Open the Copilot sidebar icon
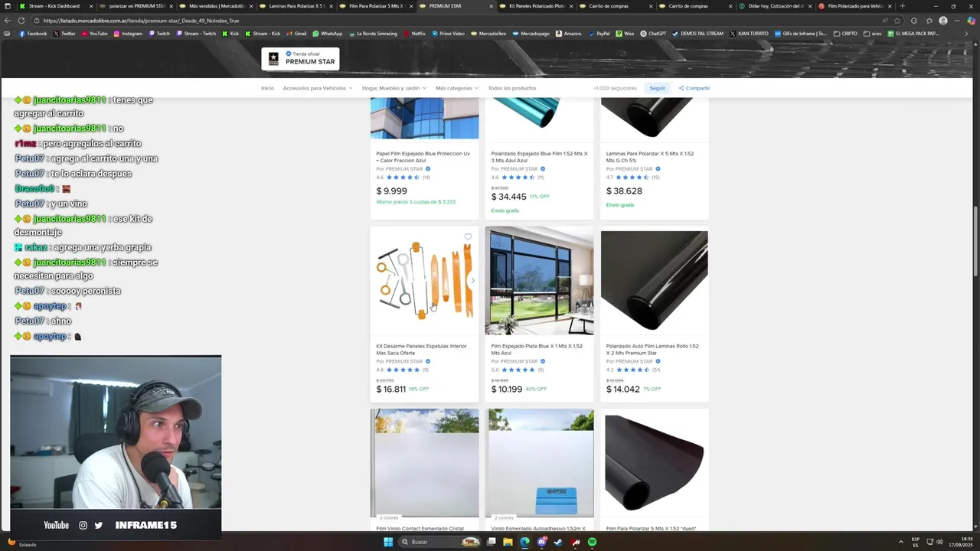Screen dimensions: 980x551 (x=971, y=21)
